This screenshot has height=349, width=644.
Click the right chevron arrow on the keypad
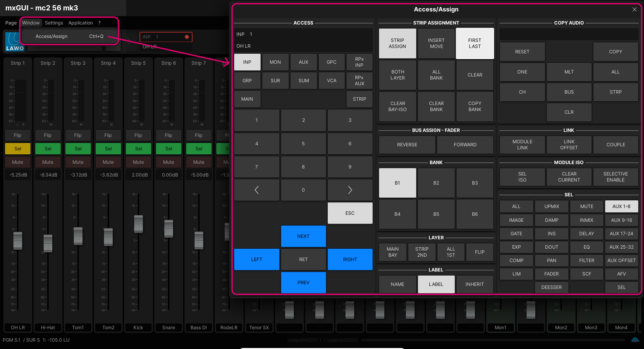point(350,190)
